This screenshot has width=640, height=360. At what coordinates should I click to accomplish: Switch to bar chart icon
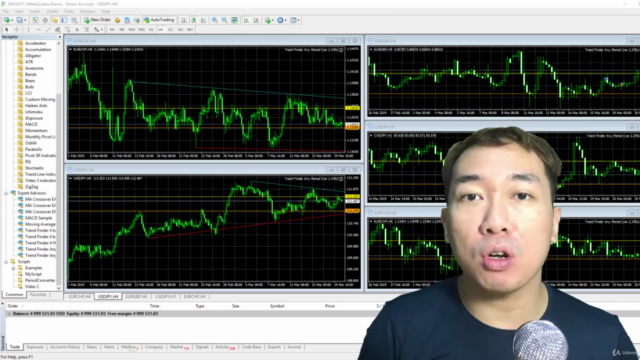[x=184, y=20]
